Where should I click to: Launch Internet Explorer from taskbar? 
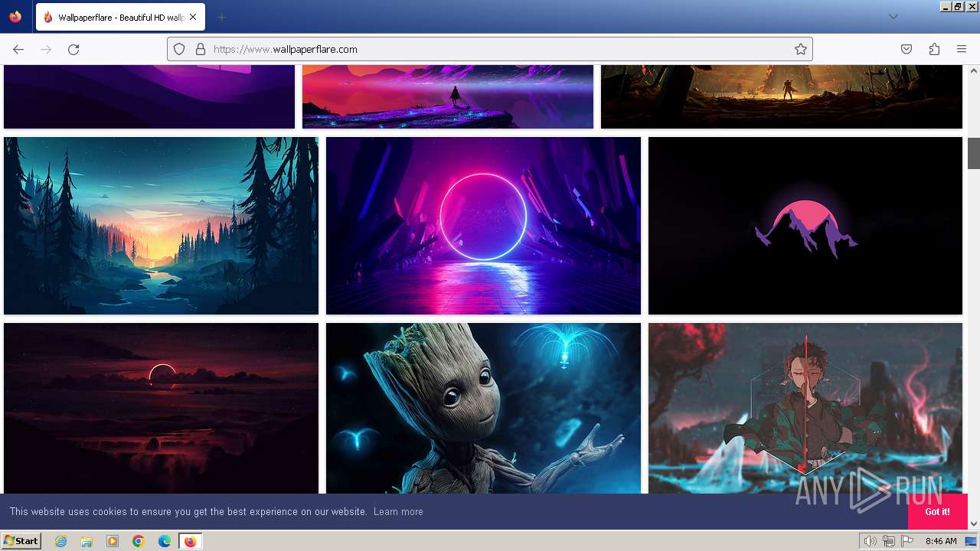60,541
